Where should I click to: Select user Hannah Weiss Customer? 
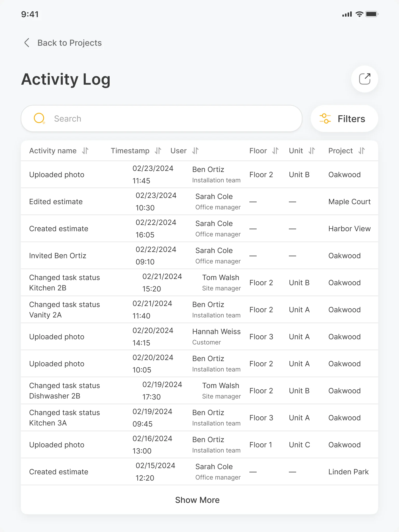pos(216,337)
